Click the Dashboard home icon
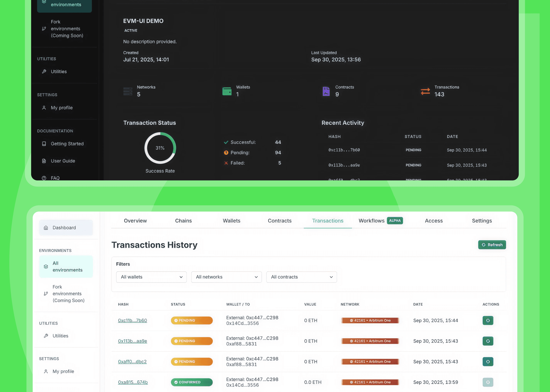 pos(46,228)
